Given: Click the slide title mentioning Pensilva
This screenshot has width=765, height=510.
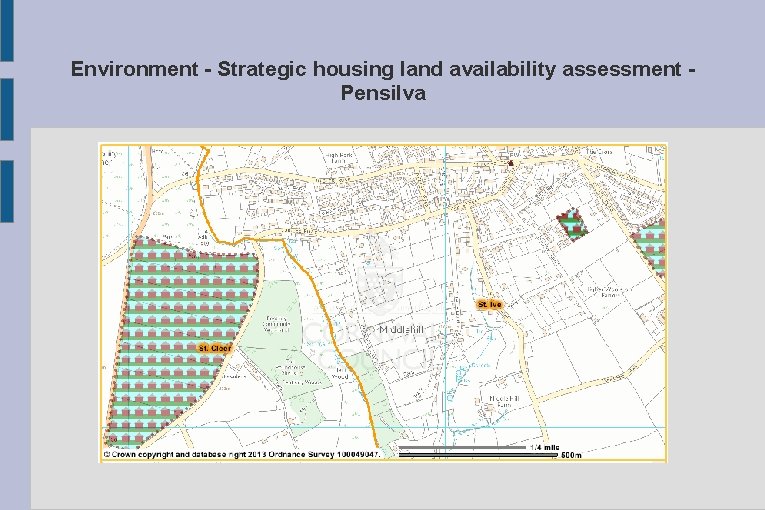Looking at the screenshot, I should tap(383, 81).
